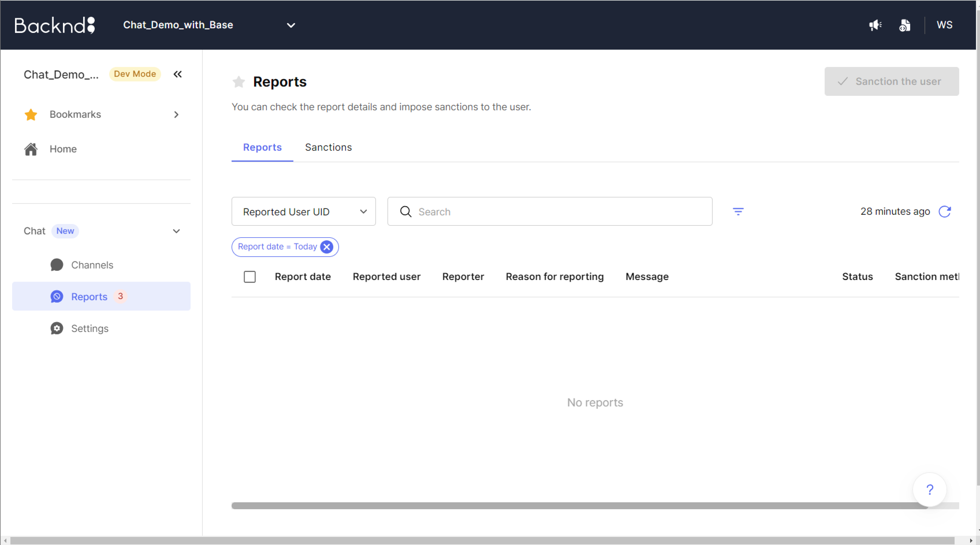Select the Reports tab
The height and width of the screenshot is (545, 980).
pyautogui.click(x=262, y=148)
